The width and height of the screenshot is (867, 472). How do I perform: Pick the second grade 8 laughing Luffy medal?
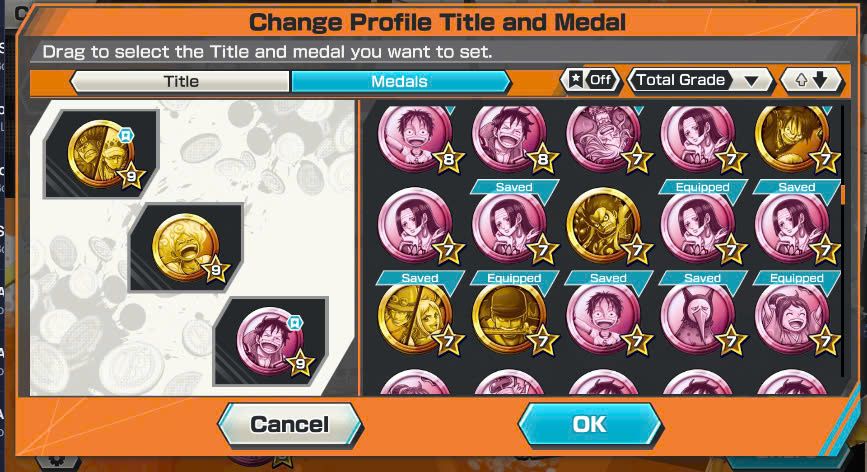(510, 138)
